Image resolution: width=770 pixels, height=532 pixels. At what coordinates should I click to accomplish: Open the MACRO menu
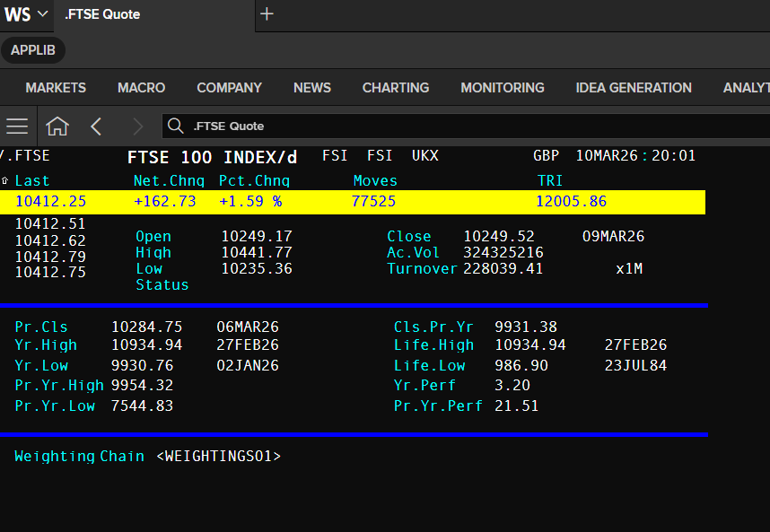(x=142, y=87)
